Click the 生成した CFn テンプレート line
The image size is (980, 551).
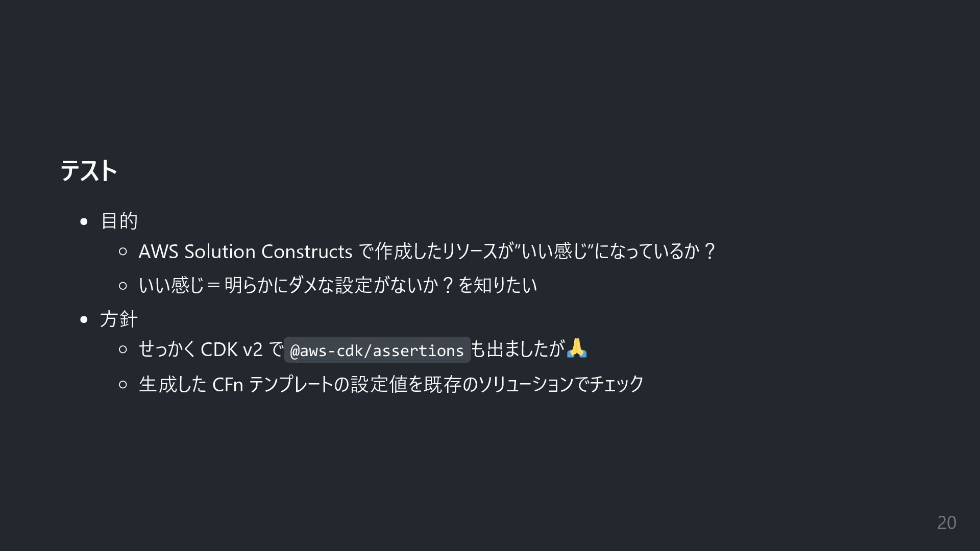[391, 384]
